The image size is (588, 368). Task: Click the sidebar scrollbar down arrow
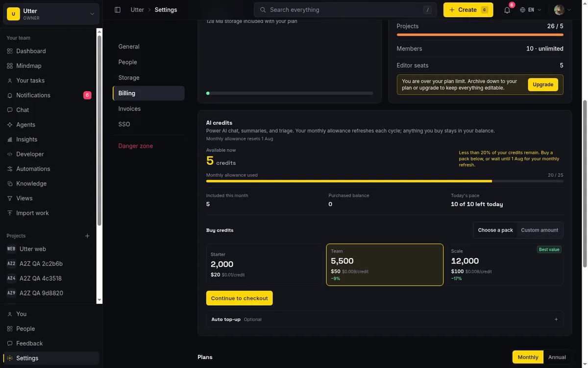click(x=99, y=300)
